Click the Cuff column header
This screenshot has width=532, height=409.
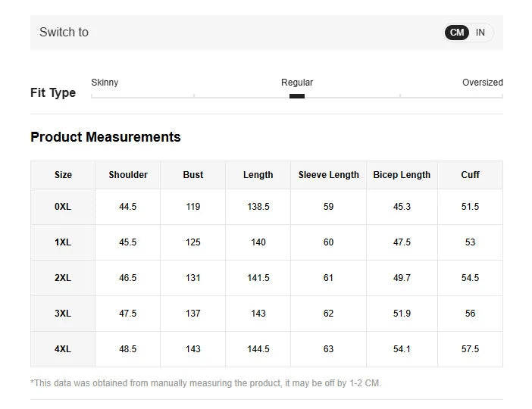470,175
